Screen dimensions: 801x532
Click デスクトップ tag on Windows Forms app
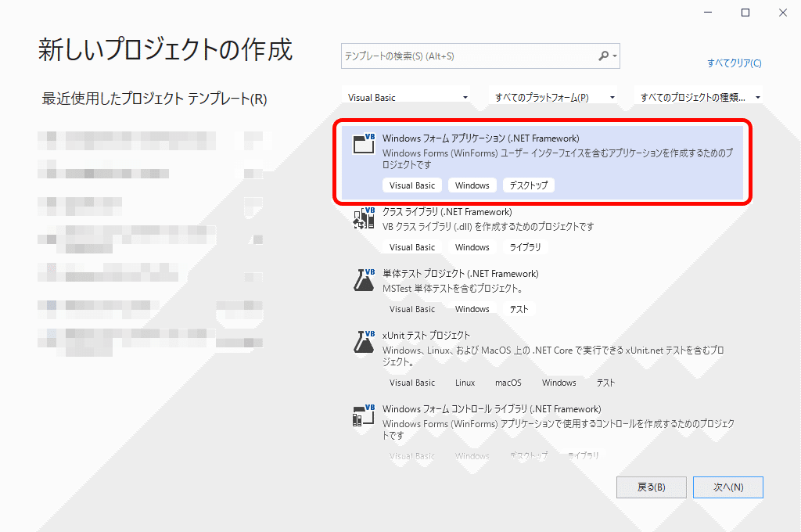pos(528,185)
